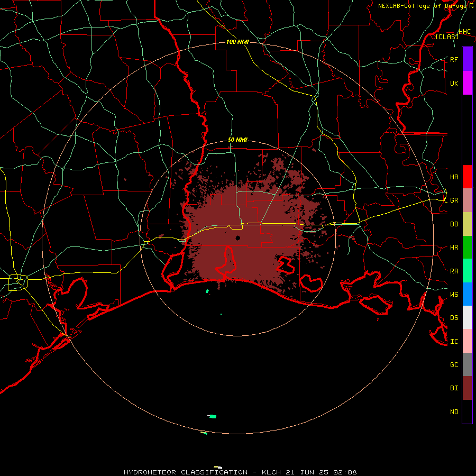Click the HA legend label

[x=454, y=177]
